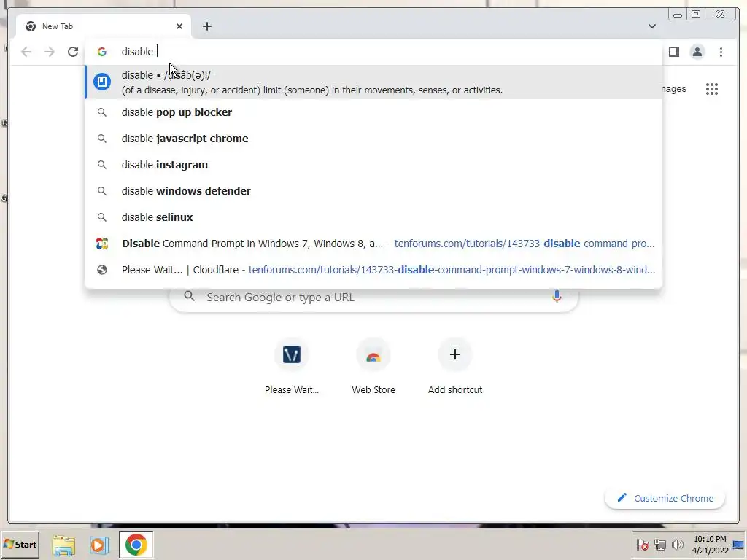This screenshot has width=747, height=560.
Task: Minimize the Chrome window
Action: (x=678, y=15)
